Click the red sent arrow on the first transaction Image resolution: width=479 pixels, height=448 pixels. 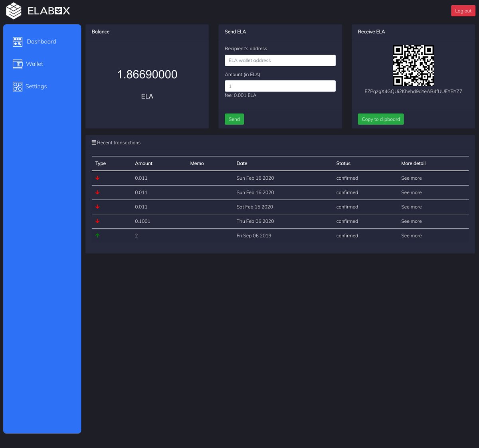97,178
